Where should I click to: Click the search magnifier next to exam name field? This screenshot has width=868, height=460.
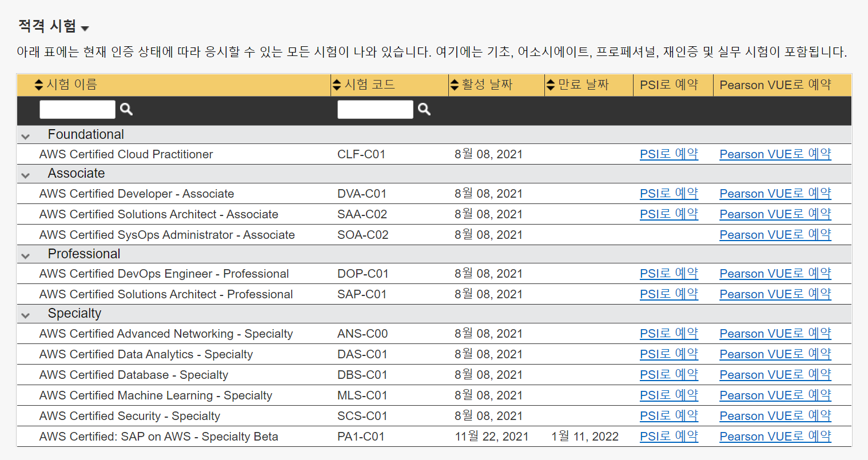click(x=126, y=109)
